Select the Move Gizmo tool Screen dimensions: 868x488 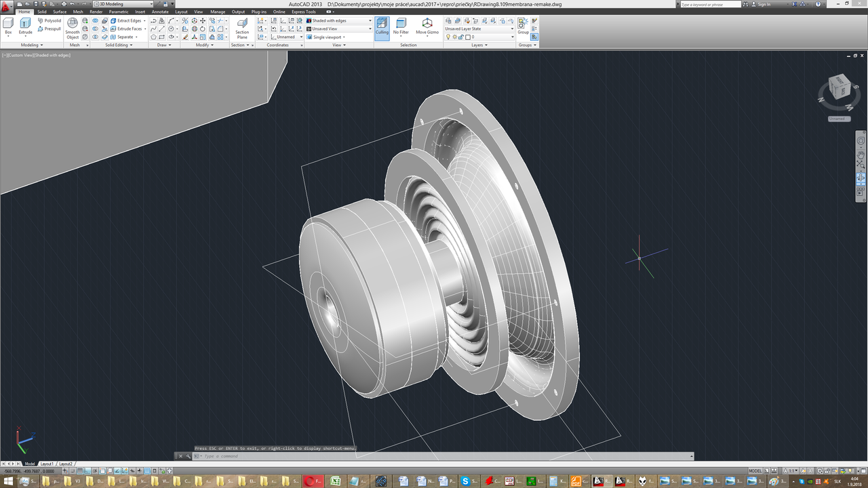427,27
